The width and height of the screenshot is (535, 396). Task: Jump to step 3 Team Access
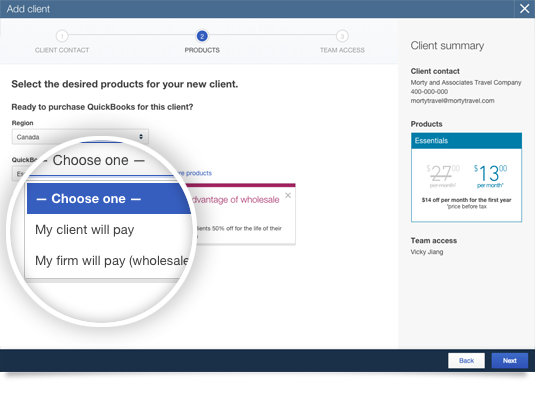342,36
